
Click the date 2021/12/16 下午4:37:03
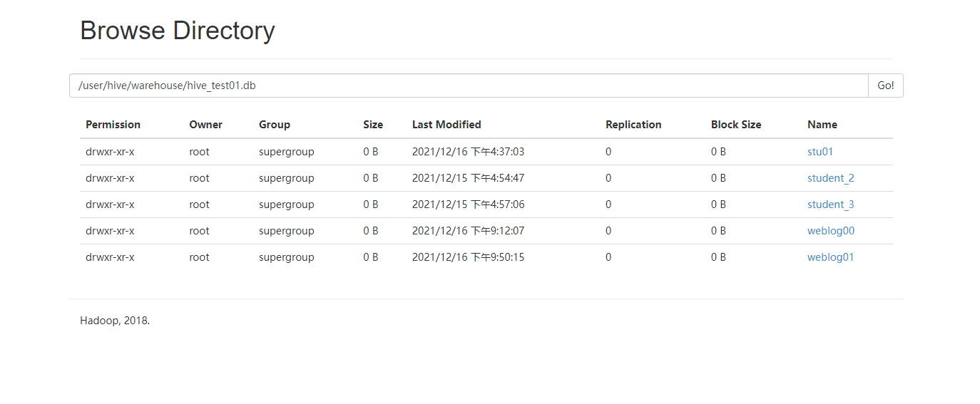(468, 152)
